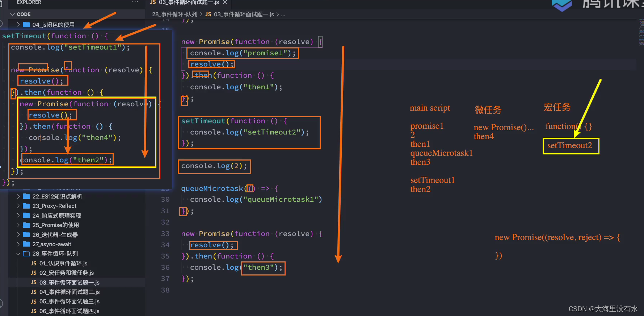
Task: Click folder icon of 24_响应式原理实现
Action: 26,215
